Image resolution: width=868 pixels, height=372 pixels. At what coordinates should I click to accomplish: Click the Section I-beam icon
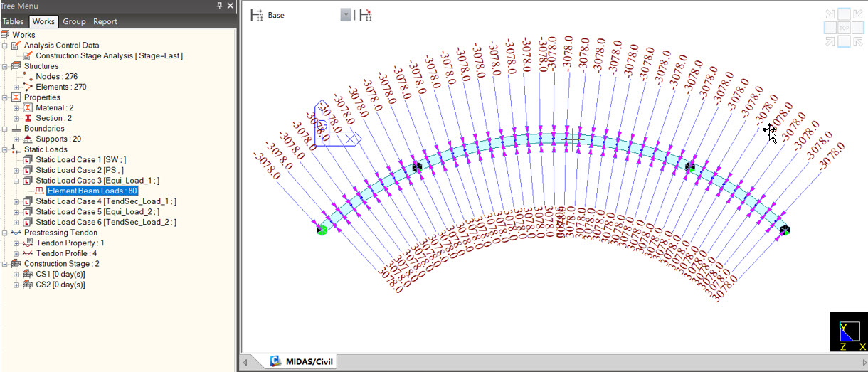[x=28, y=118]
